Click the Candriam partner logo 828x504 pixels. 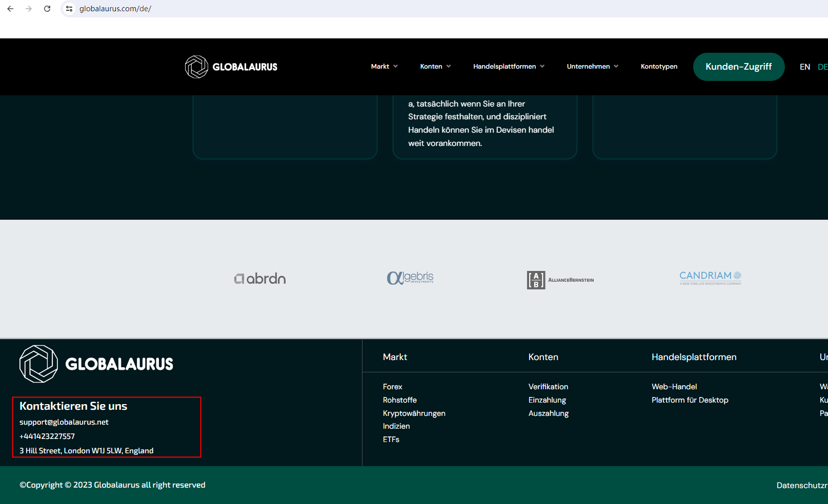coord(710,277)
